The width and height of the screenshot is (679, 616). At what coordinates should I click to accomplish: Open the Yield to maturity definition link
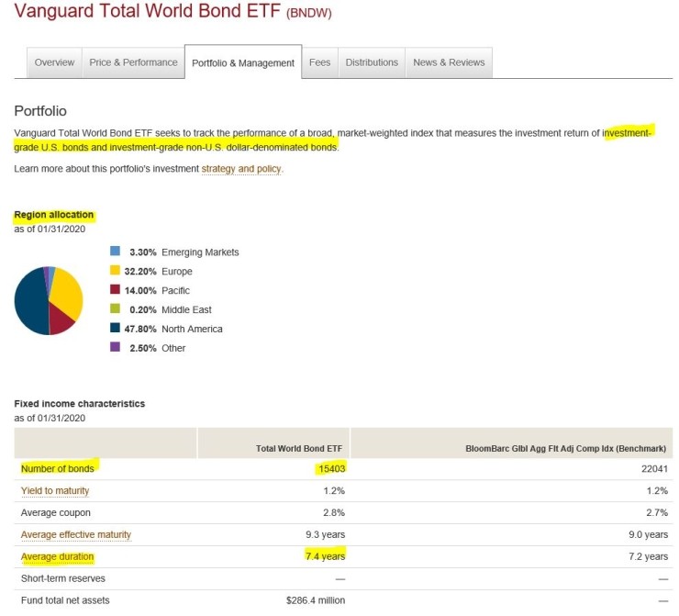55,491
